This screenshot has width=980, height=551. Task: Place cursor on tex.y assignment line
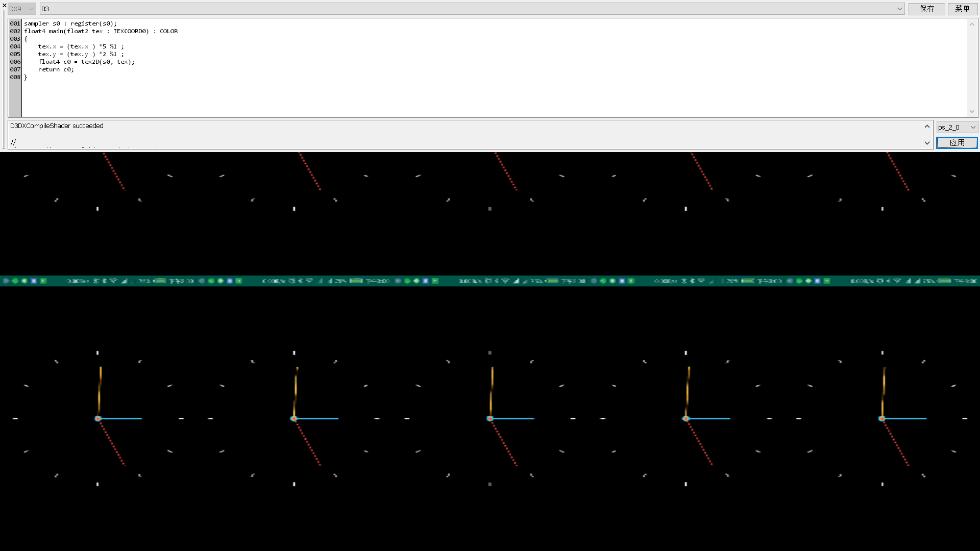pyautogui.click(x=81, y=54)
